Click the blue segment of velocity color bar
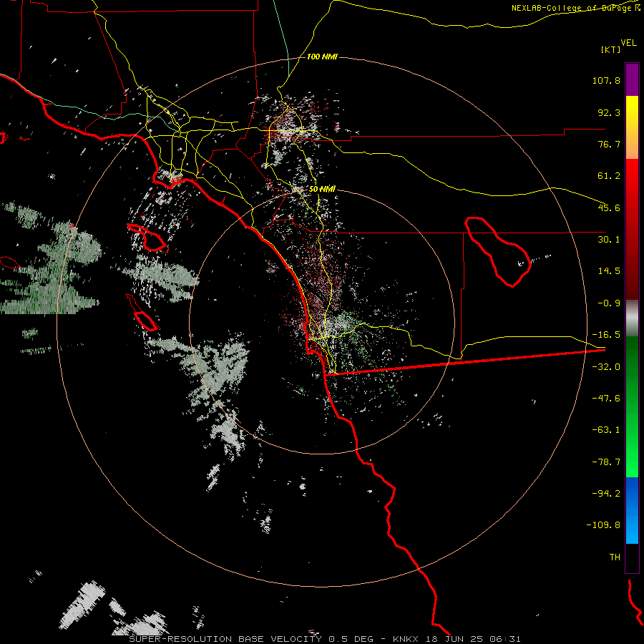The image size is (644, 644). pos(632,510)
